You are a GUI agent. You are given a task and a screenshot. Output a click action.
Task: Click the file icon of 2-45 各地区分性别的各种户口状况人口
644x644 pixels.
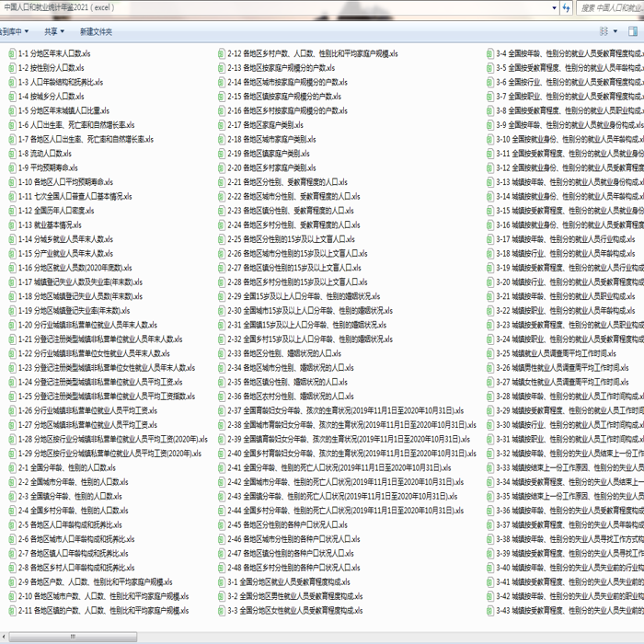click(222, 524)
